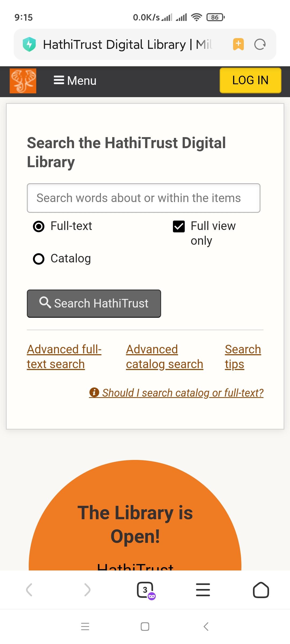
Task: Open the tab switcher showing 3 tabs
Action: [145, 590]
